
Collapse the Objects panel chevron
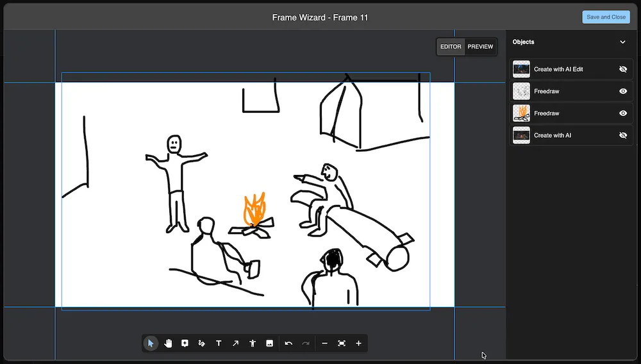pos(622,42)
